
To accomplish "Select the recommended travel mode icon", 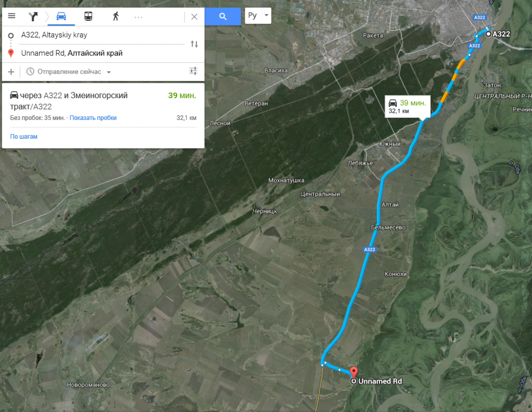I will pos(33,16).
